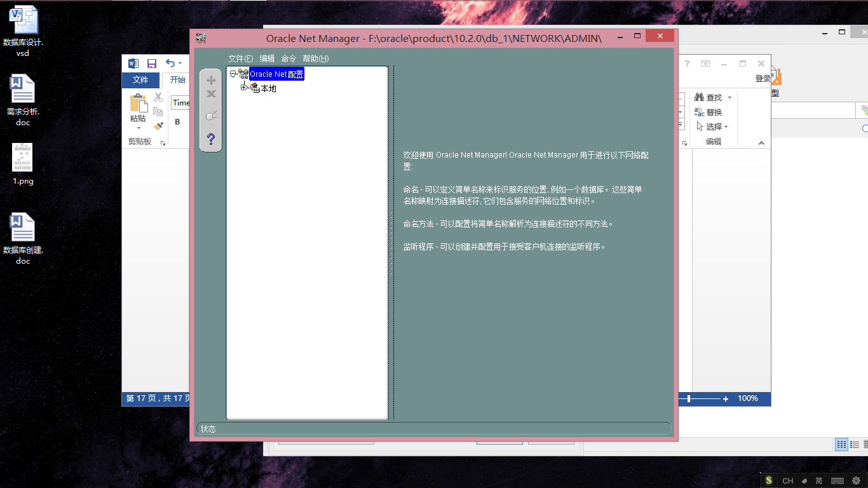The width and height of the screenshot is (868, 488).
Task: Click the Oracle Net Manager title bar app icon
Action: click(201, 38)
